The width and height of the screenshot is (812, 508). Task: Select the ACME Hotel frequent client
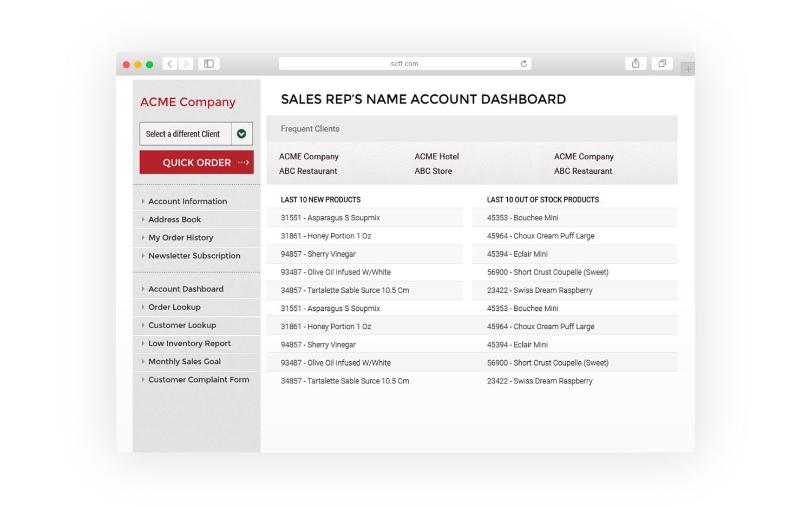coord(437,157)
